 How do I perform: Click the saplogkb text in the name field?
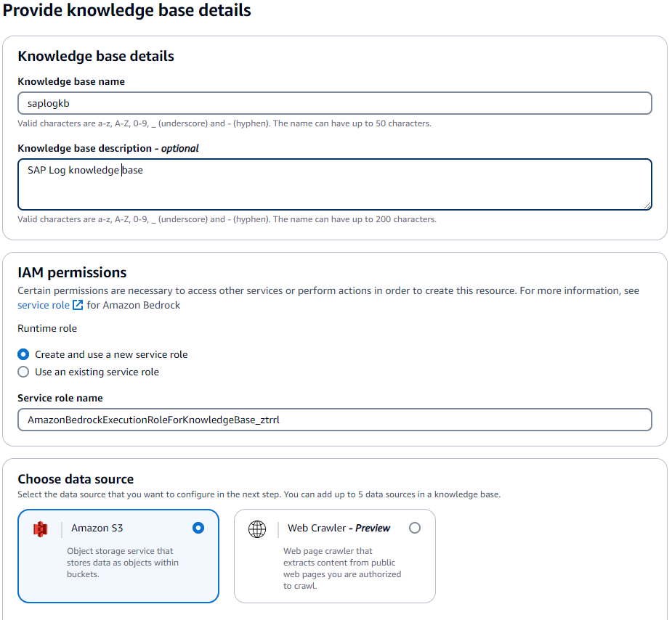(x=46, y=103)
